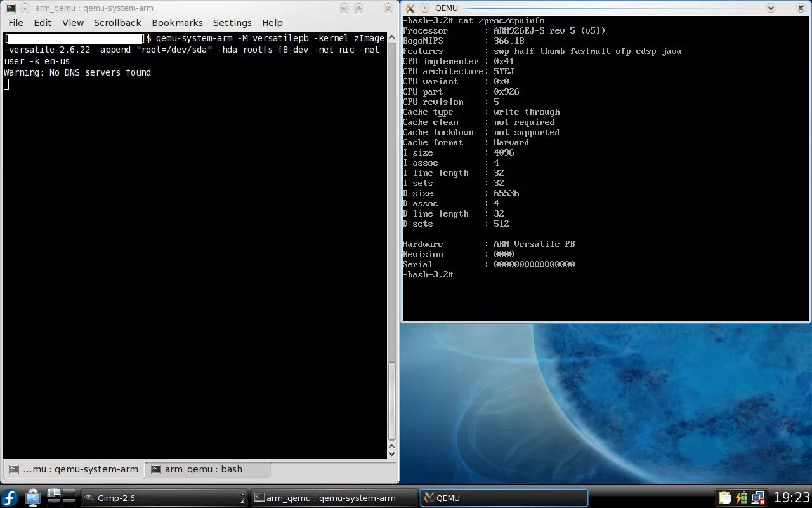Click the I size value 4096
Viewport: 812px width, 508px height.
(504, 152)
